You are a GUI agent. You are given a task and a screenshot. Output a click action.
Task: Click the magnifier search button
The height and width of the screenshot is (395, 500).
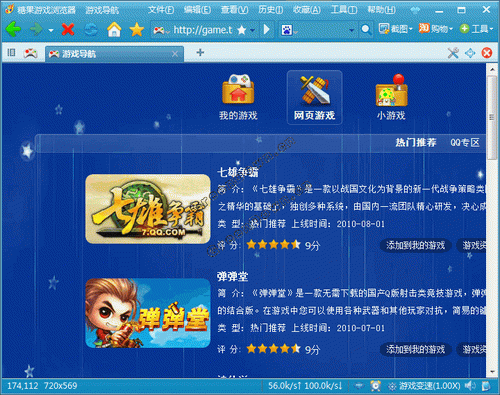366,30
